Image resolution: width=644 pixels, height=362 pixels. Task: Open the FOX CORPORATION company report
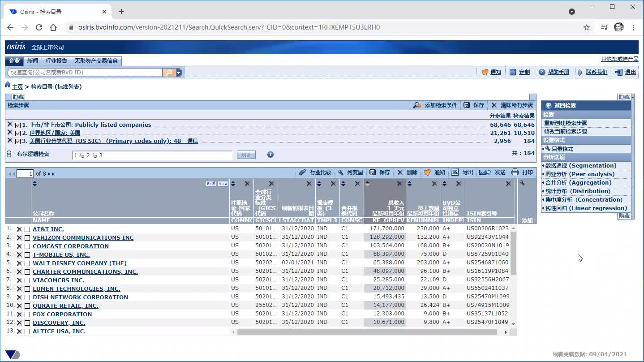click(x=62, y=314)
